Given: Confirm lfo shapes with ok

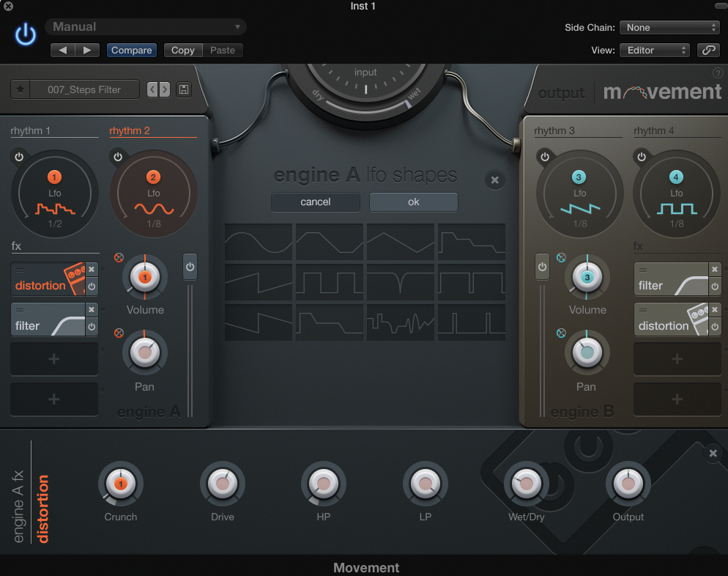Looking at the screenshot, I should click(x=414, y=202).
